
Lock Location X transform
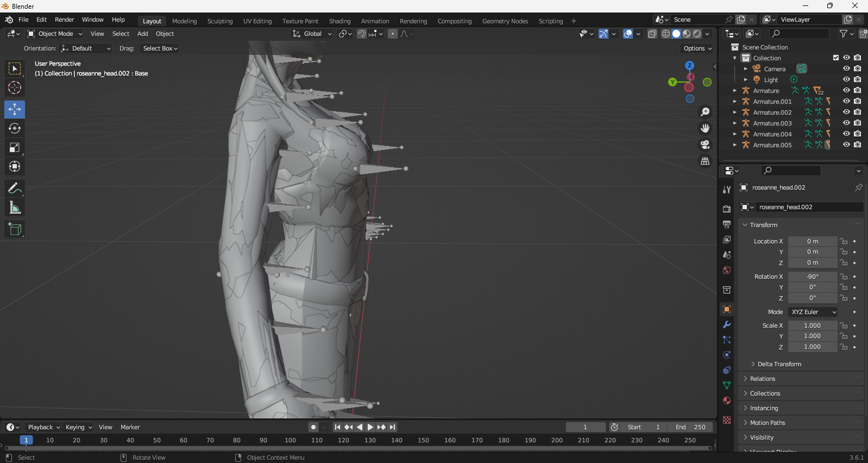(844, 241)
